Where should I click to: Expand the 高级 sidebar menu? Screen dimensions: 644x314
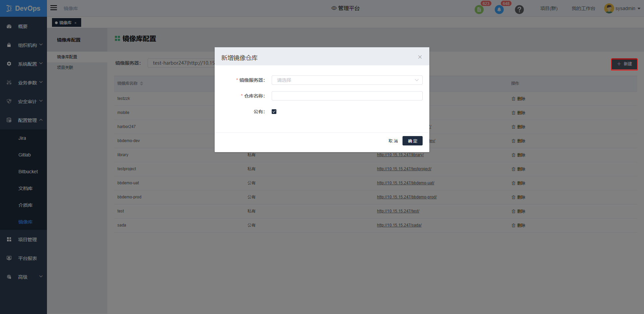23,277
